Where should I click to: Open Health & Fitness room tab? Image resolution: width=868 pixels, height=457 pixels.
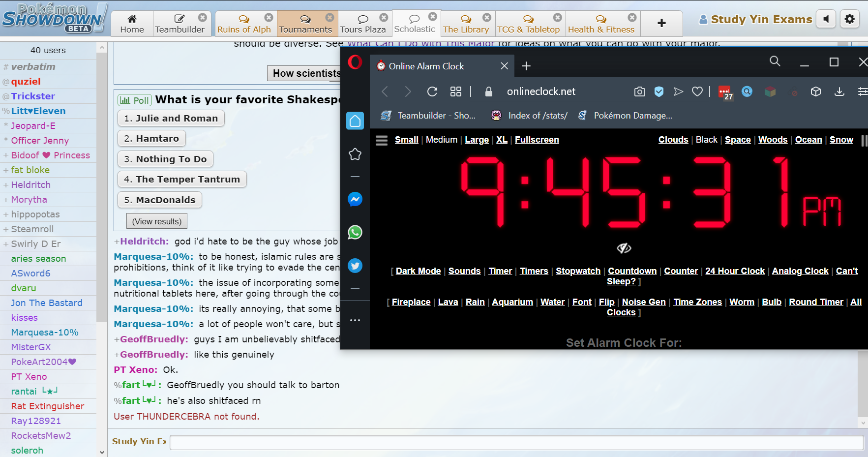601,24
